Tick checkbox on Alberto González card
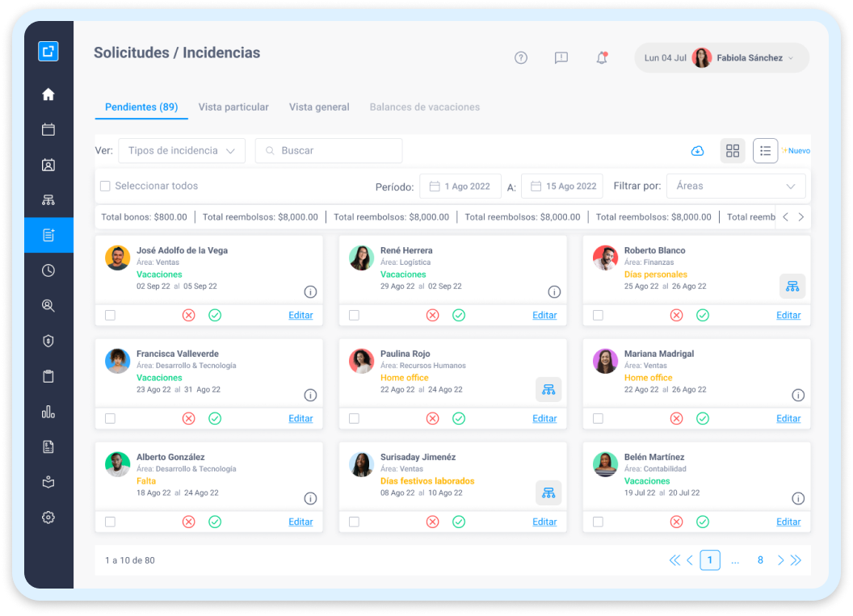This screenshot has width=853, height=616. 110,522
